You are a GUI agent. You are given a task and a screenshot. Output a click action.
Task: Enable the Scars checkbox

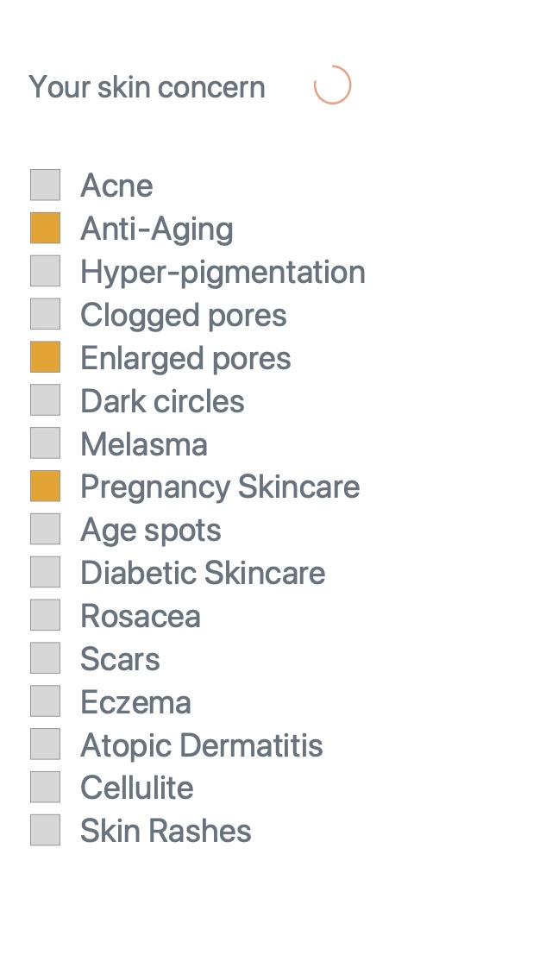click(x=45, y=658)
